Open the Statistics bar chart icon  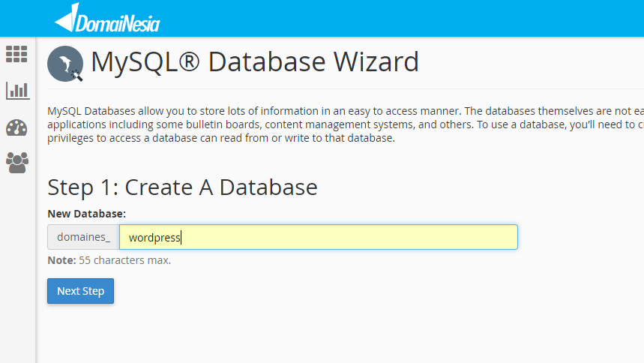click(18, 91)
